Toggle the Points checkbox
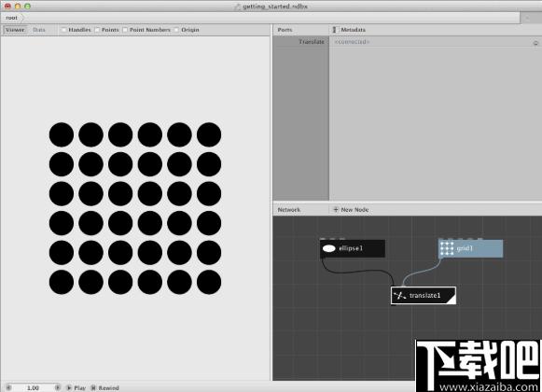The height and width of the screenshot is (392, 542). tap(97, 30)
